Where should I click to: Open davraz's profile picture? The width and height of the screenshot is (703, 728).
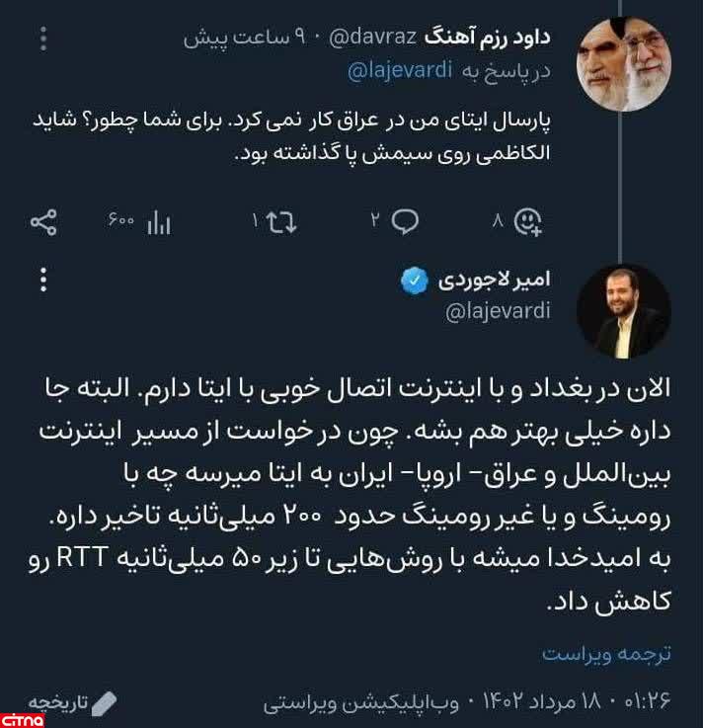tap(624, 65)
